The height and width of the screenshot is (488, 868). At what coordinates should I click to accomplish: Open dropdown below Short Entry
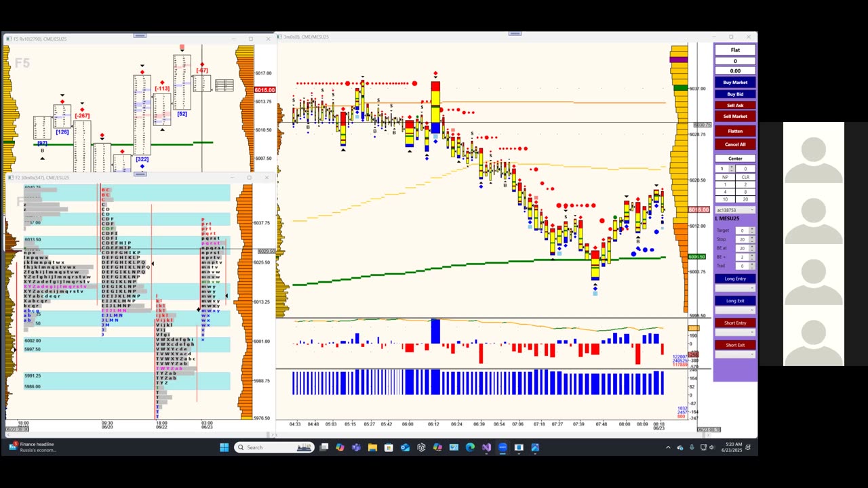tap(735, 332)
